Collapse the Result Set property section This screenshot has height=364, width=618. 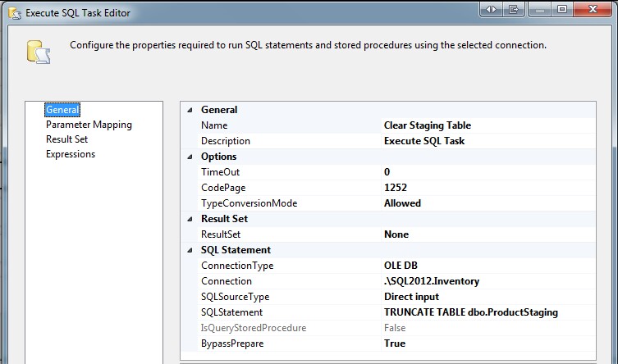tap(191, 219)
